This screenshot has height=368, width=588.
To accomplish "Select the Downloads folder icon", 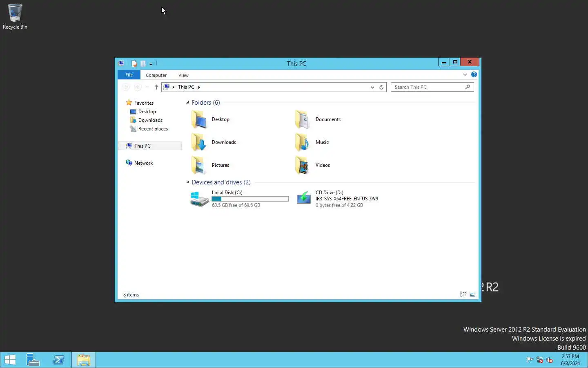I will pos(199,142).
